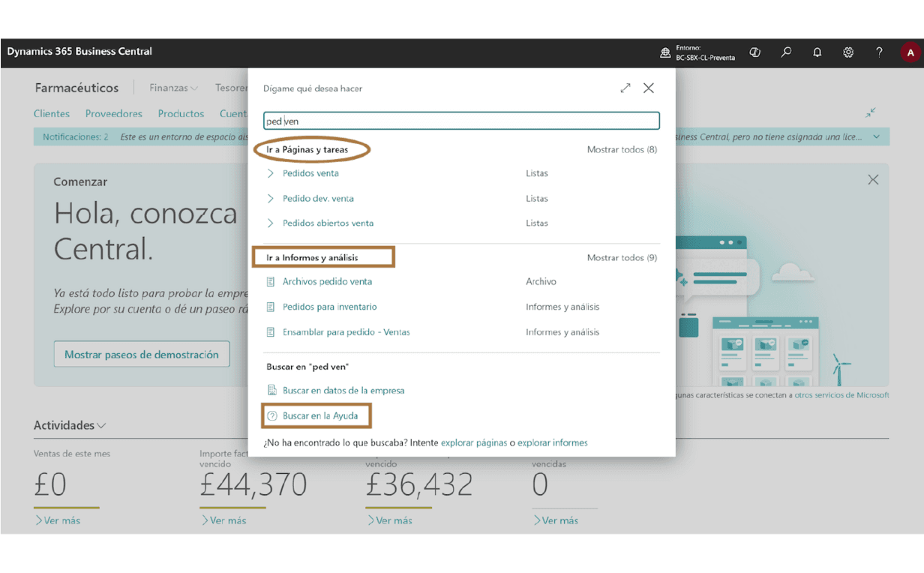Click the explorar páginas link
Image resolution: width=924 pixels, height=573 pixels.
tap(474, 442)
